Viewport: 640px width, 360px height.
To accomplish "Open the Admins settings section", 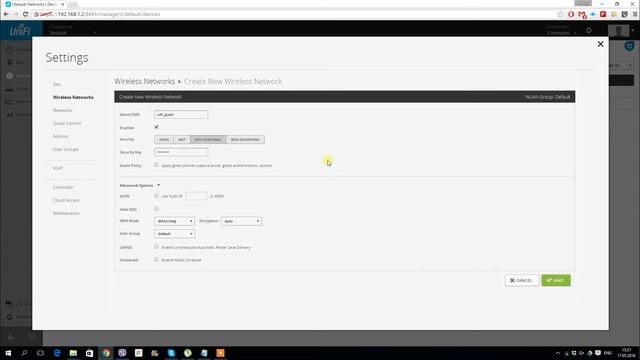I will pyautogui.click(x=60, y=136).
